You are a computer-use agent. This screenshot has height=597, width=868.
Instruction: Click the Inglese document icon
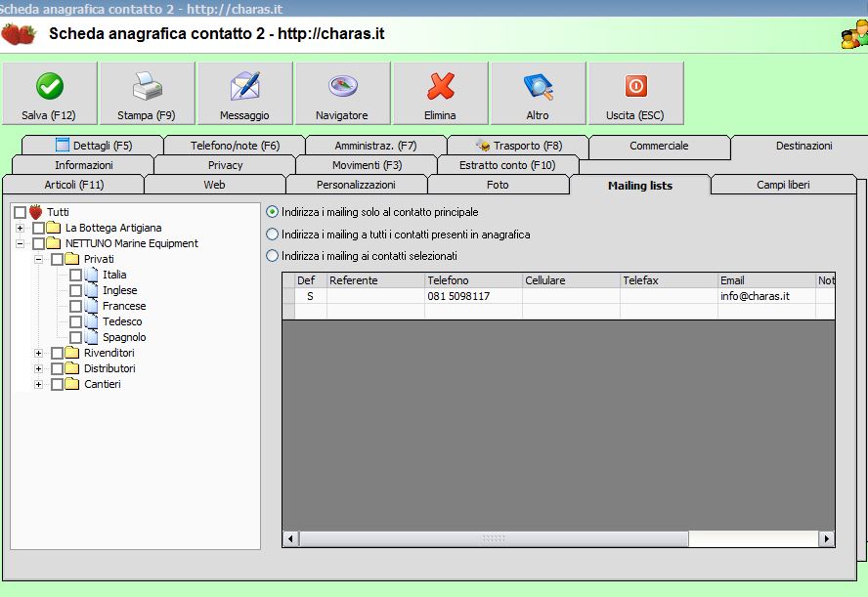tap(91, 290)
